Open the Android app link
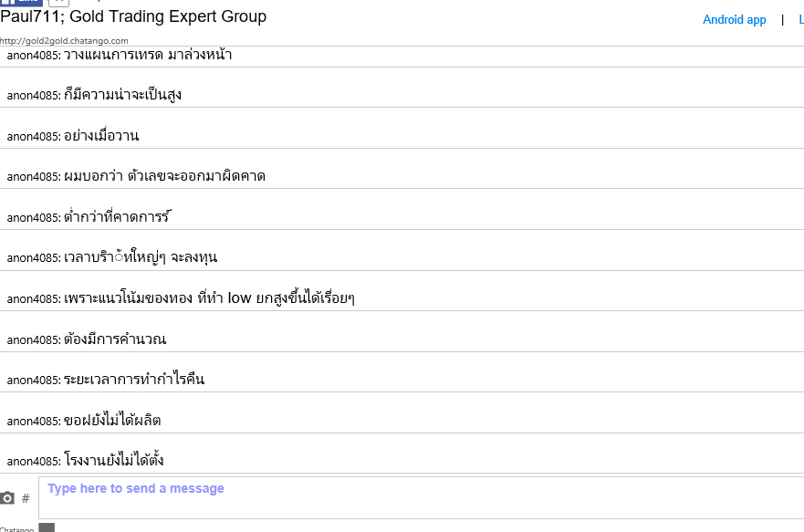This screenshot has width=804, height=532. click(x=734, y=19)
